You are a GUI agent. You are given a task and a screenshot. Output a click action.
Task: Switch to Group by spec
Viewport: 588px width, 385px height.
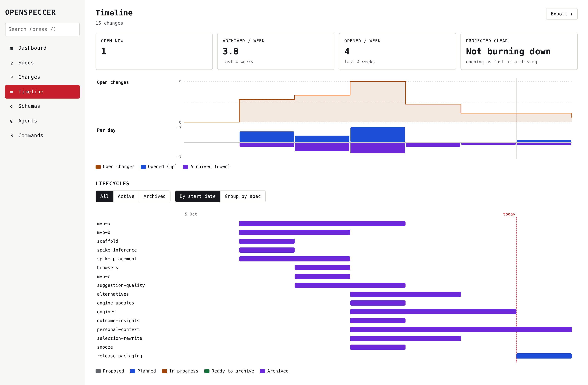(x=243, y=196)
